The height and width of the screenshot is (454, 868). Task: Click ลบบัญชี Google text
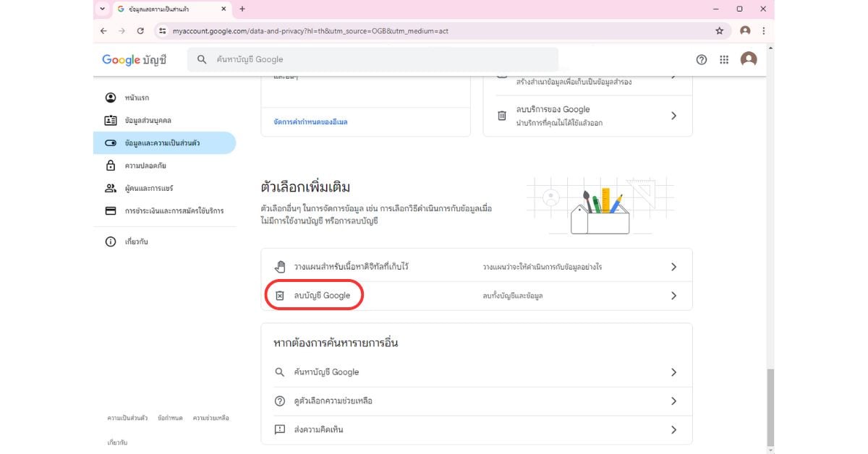point(322,296)
